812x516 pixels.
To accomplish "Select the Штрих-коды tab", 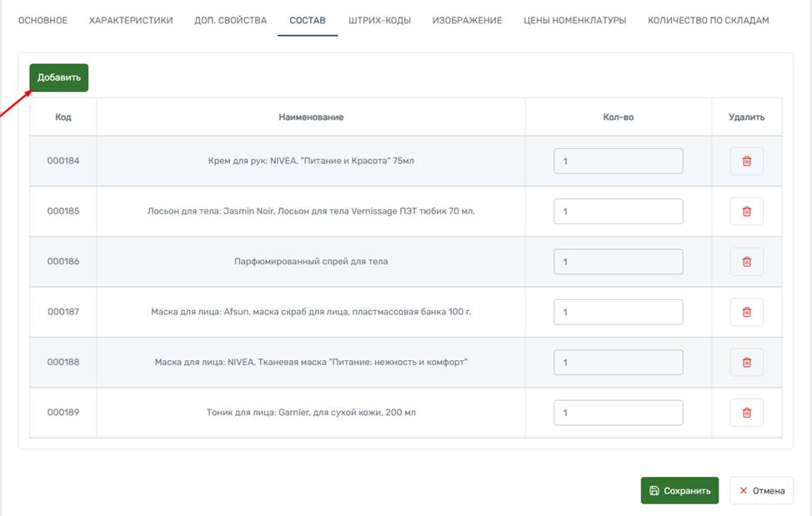I will pyautogui.click(x=379, y=20).
